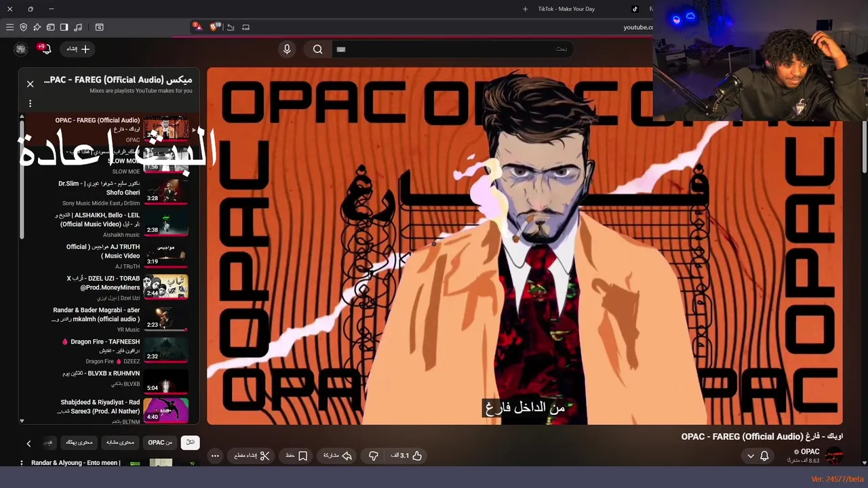The image size is (868, 488).
Task: Play Randar & Bader Magrabi - a5er mkalmh
Action: pos(109,319)
